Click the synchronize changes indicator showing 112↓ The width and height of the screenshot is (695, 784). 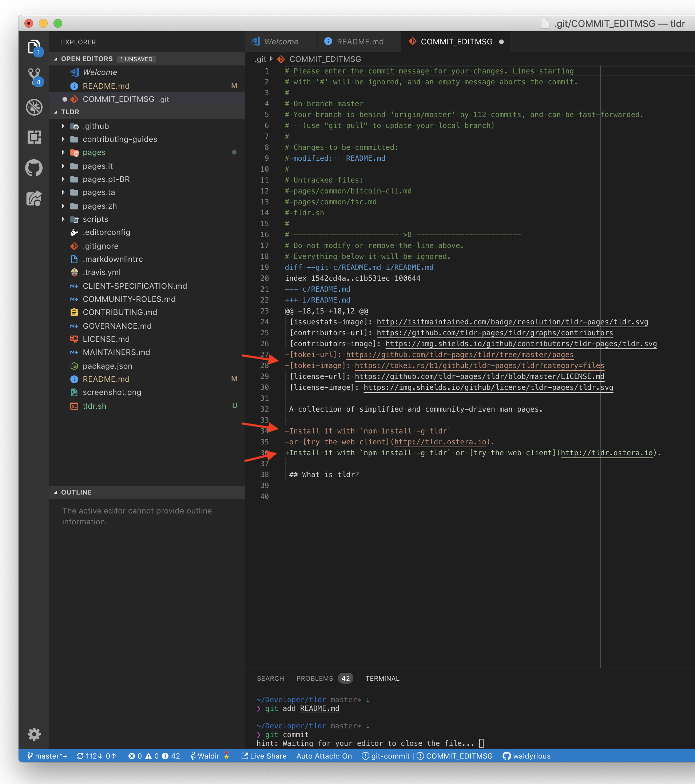click(x=97, y=756)
